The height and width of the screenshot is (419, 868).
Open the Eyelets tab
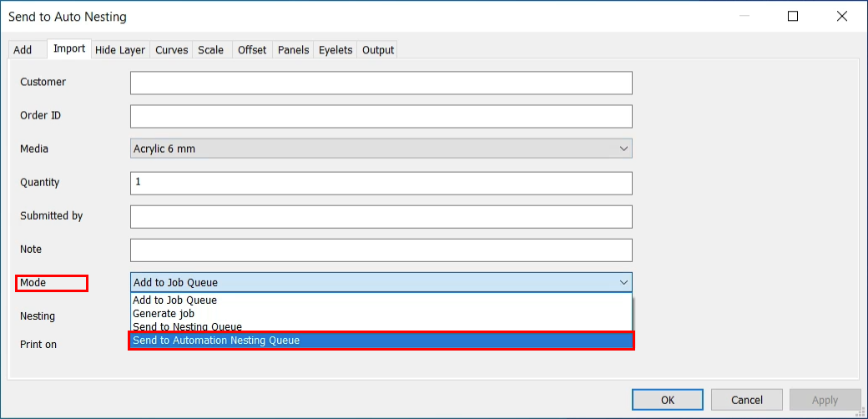336,50
